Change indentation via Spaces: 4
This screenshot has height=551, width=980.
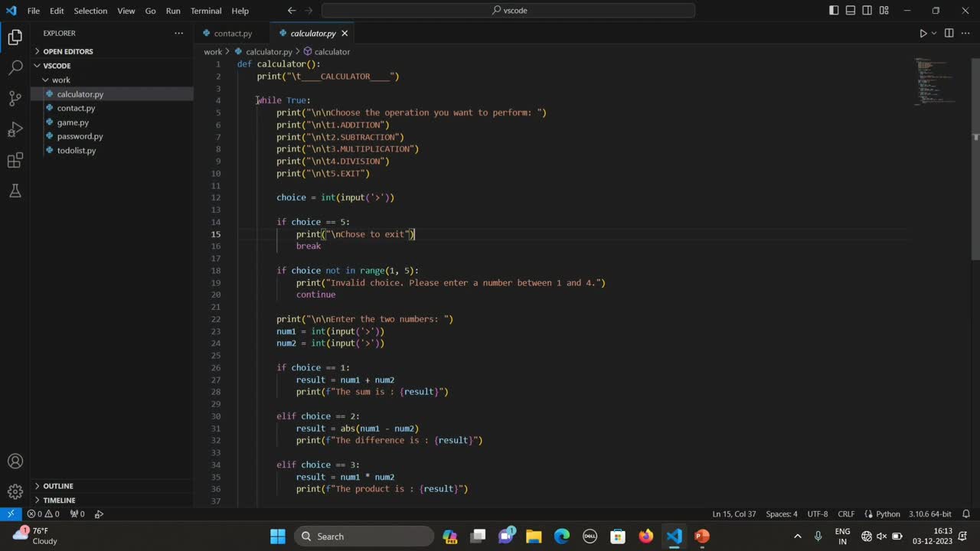click(x=782, y=514)
